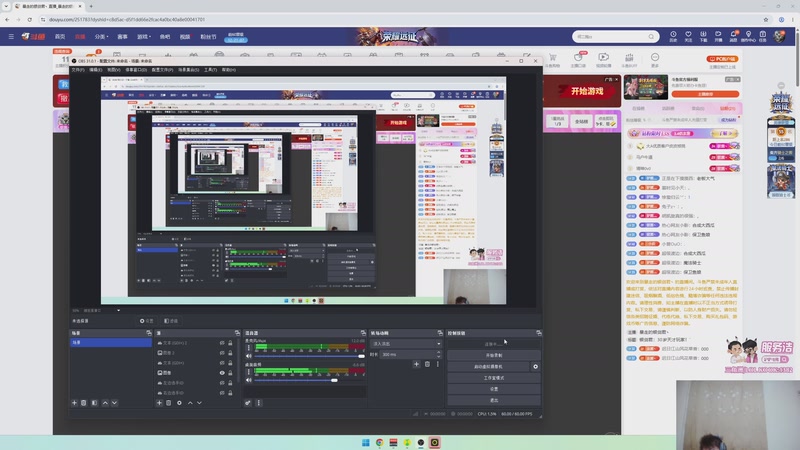Open scene filters icon in Scenes panel

coord(94,403)
